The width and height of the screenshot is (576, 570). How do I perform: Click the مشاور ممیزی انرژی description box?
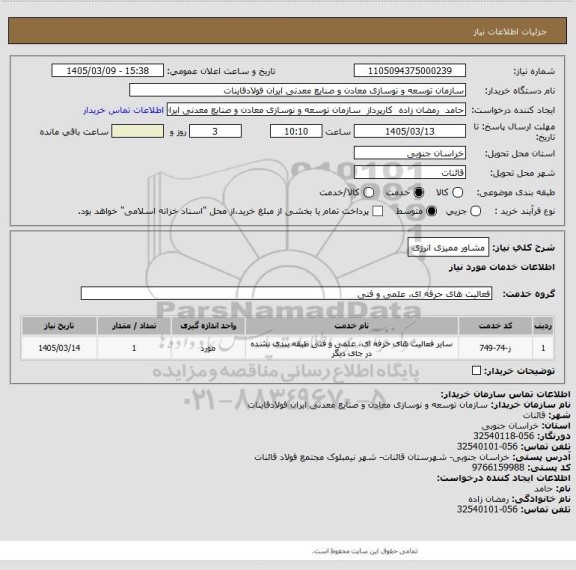(x=448, y=248)
